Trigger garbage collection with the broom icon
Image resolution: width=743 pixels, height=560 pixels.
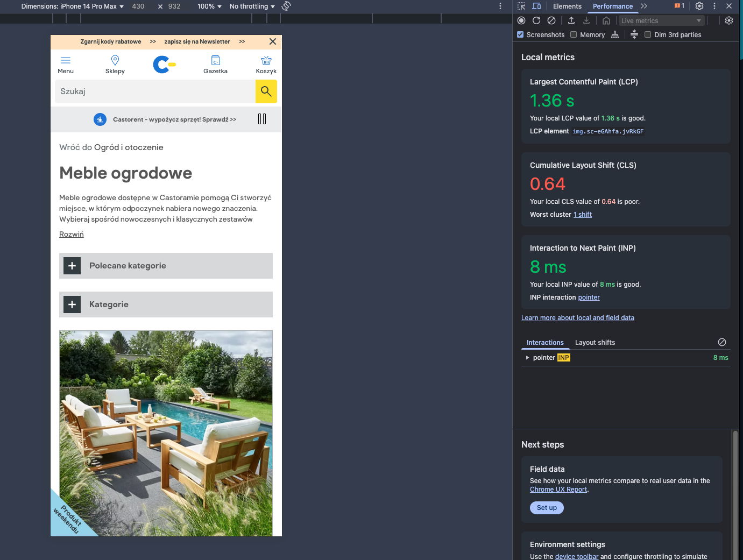pos(615,34)
